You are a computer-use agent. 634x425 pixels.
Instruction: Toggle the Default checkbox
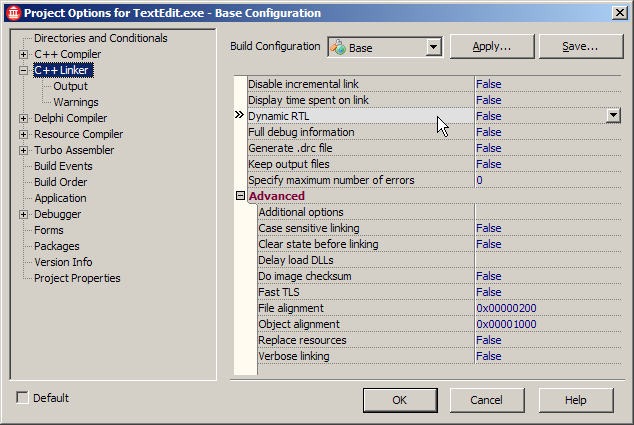23,398
